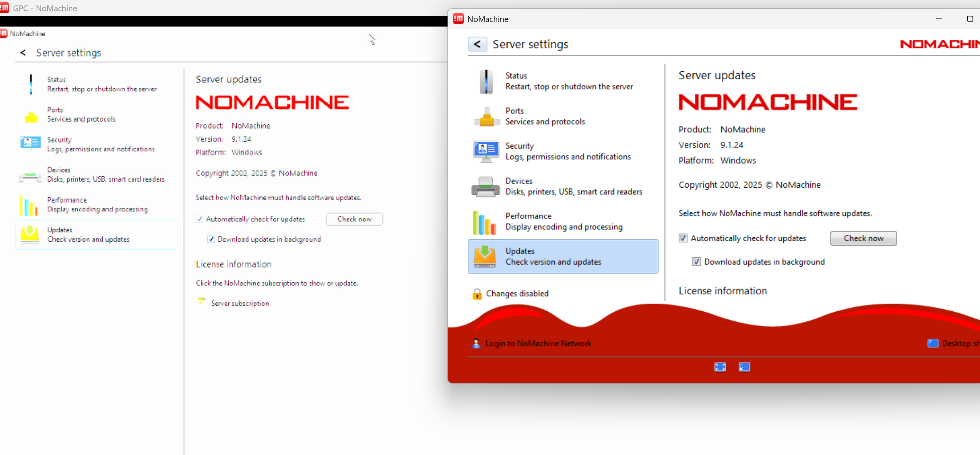Viewport: 980px width, 455px height.
Task: Click the Security monitor icon in the front NoMachine window
Action: [x=486, y=151]
